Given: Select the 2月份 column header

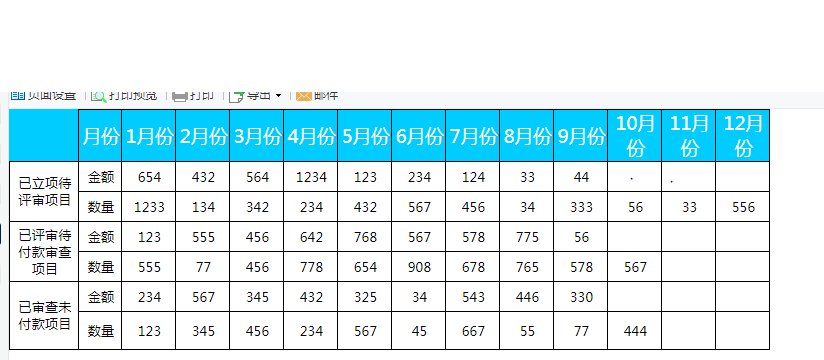Looking at the screenshot, I should pos(203,136).
